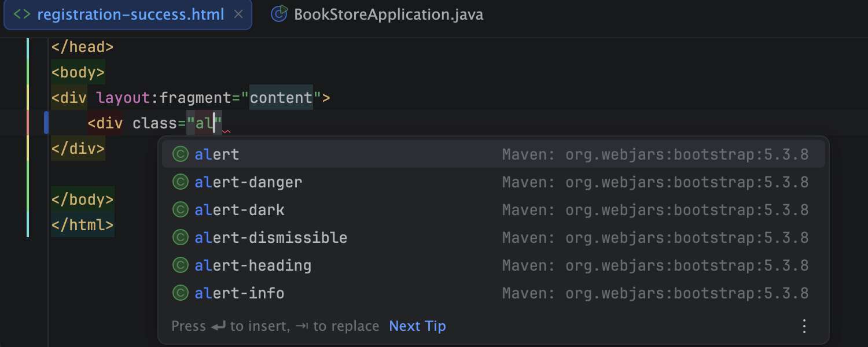Image resolution: width=868 pixels, height=347 pixels.
Task: Select alert from the completion list
Action: pyautogui.click(x=216, y=154)
